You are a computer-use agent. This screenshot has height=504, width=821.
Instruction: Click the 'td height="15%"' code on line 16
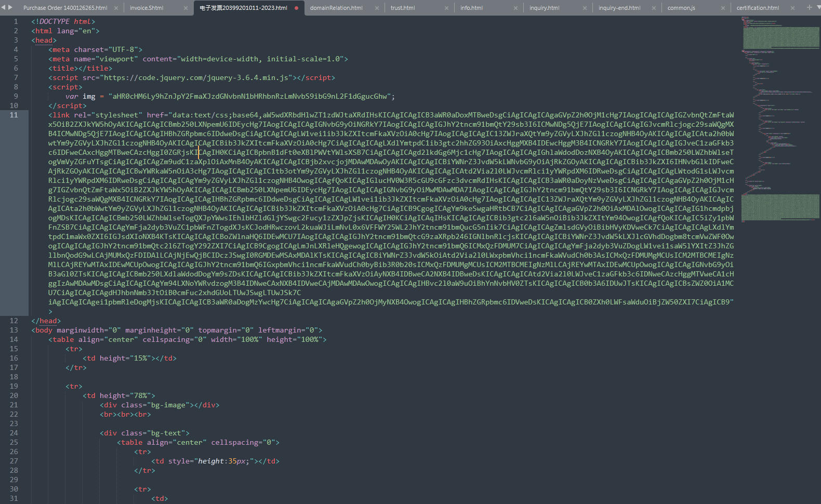point(119,358)
